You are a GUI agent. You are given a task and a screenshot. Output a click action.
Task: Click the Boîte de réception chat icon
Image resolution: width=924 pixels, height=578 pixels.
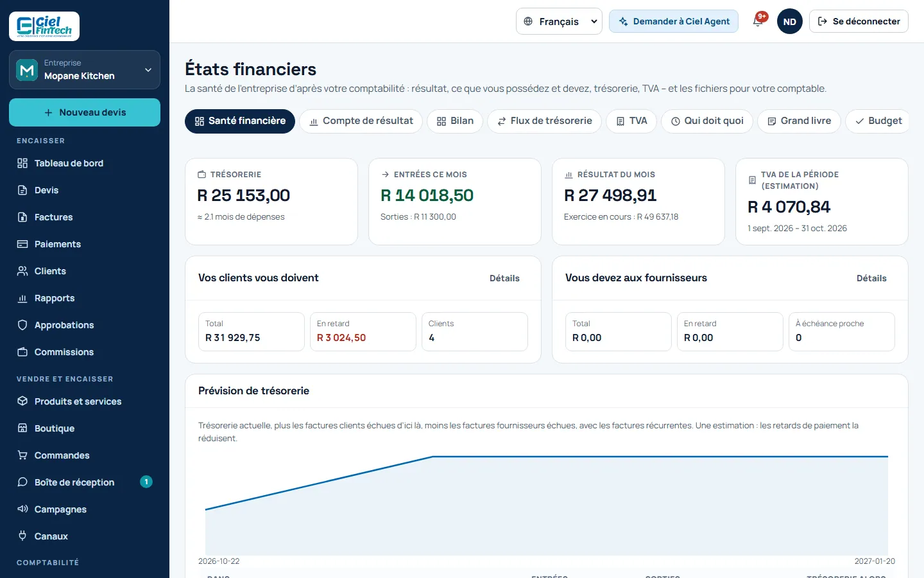pyautogui.click(x=22, y=482)
